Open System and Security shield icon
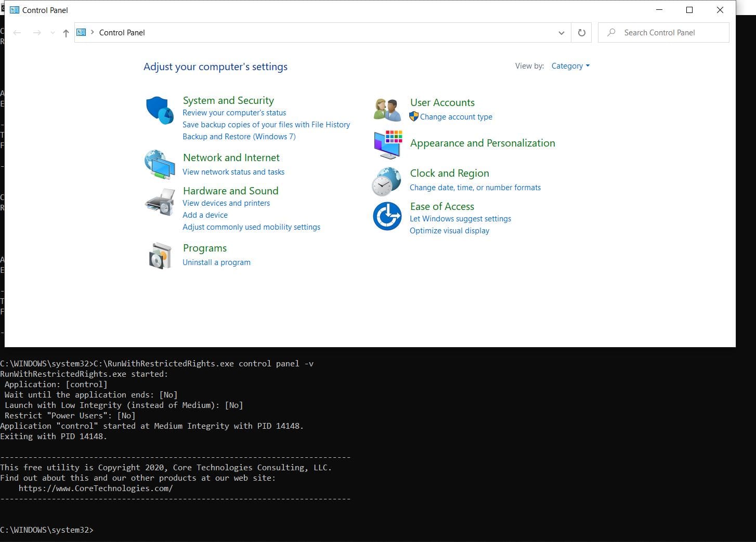This screenshot has width=756, height=542. pyautogui.click(x=160, y=110)
